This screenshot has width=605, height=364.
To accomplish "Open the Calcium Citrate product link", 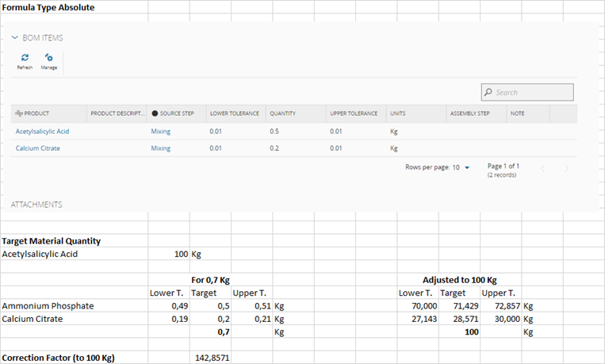I will (38, 148).
